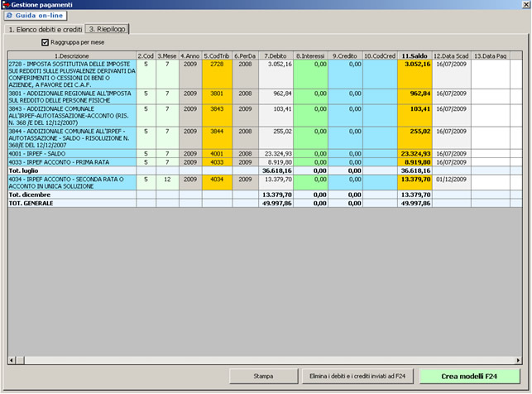The width and height of the screenshot is (532, 394).
Task: Click the TOT. GENERALE row label
Action: (72, 203)
